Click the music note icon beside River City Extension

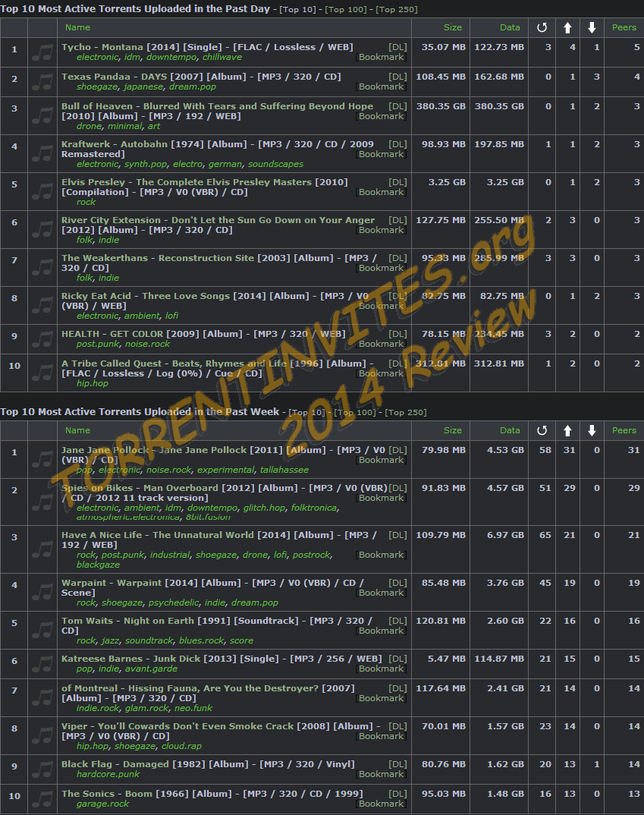(x=42, y=229)
